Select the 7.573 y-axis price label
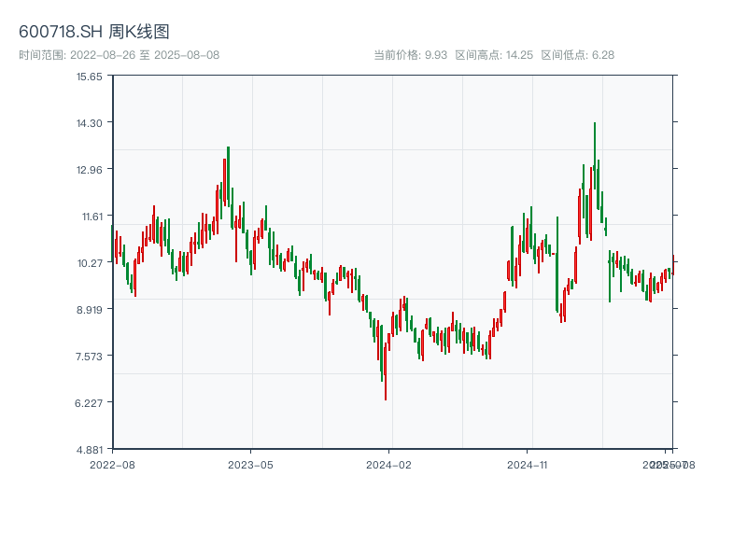 click(x=90, y=357)
